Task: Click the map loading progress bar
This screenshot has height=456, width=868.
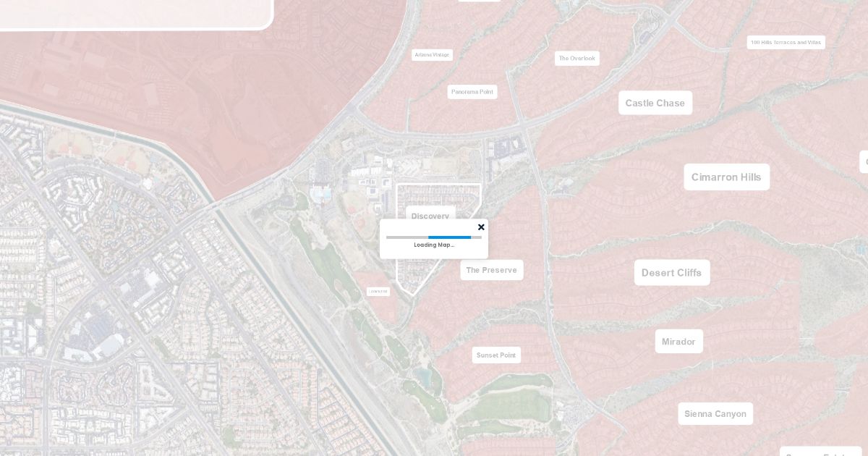Action: 434,237
